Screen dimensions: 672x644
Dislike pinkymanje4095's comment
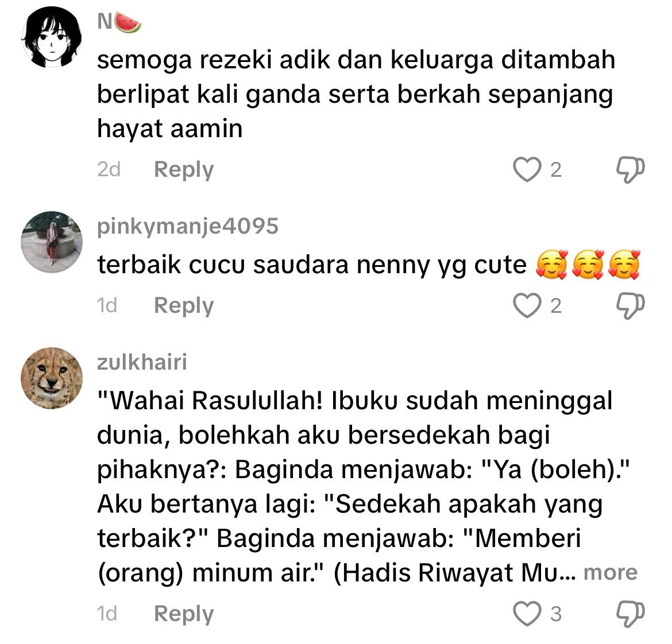tap(630, 306)
